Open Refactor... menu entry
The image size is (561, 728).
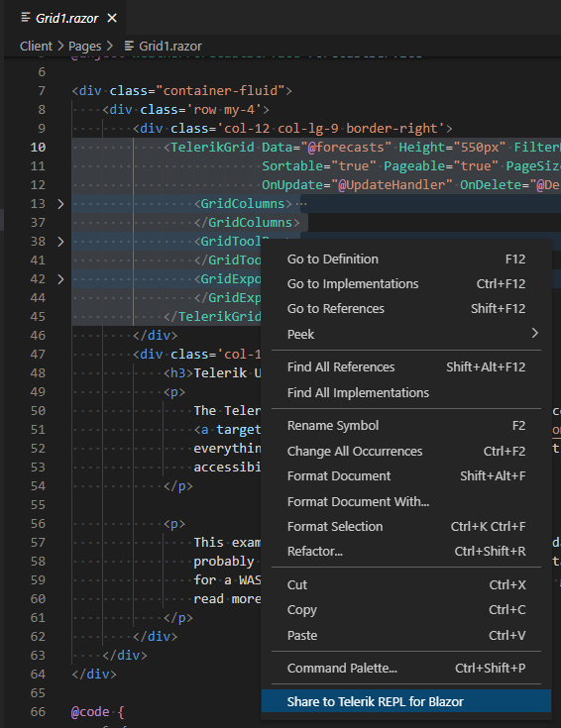(x=406, y=551)
